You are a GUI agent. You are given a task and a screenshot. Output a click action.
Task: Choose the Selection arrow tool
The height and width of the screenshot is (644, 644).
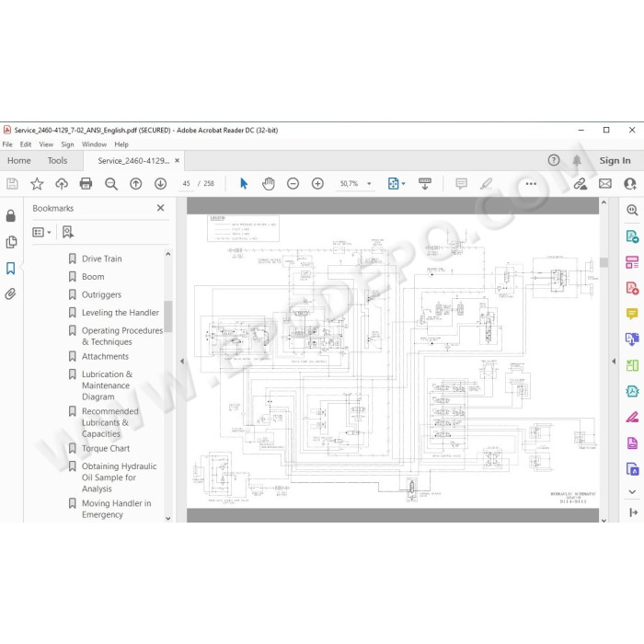(x=244, y=184)
